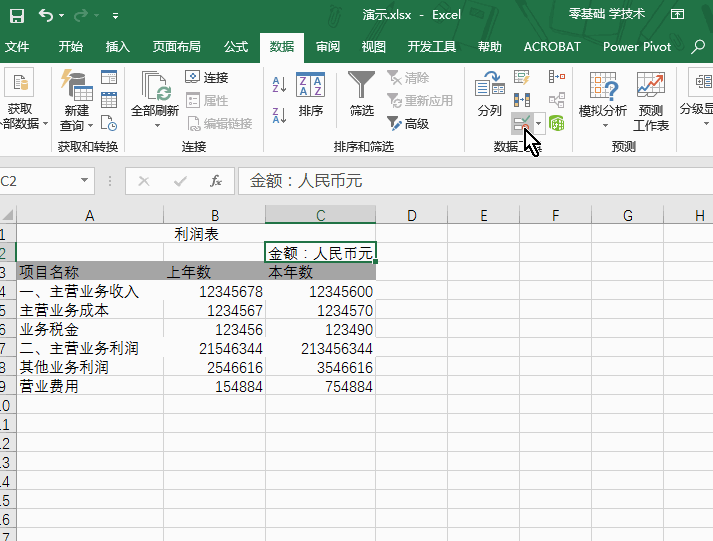Click the 重新应用 button
The height and width of the screenshot is (541, 713).
click(420, 100)
